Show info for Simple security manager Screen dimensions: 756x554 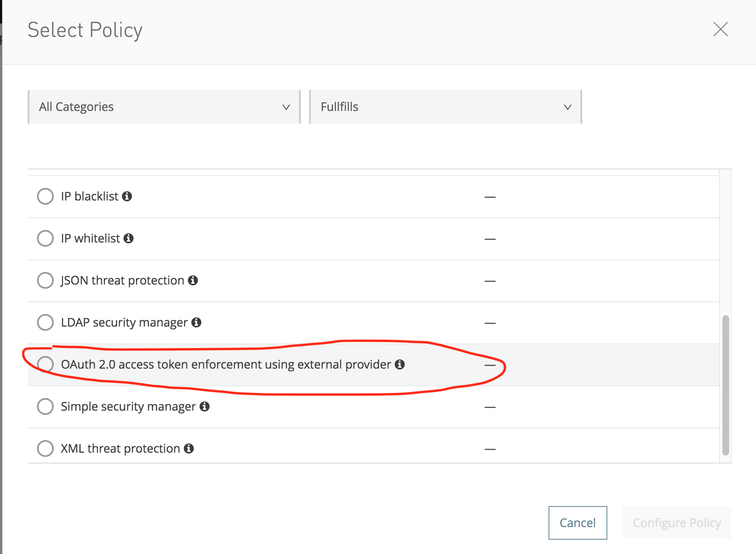205,406
